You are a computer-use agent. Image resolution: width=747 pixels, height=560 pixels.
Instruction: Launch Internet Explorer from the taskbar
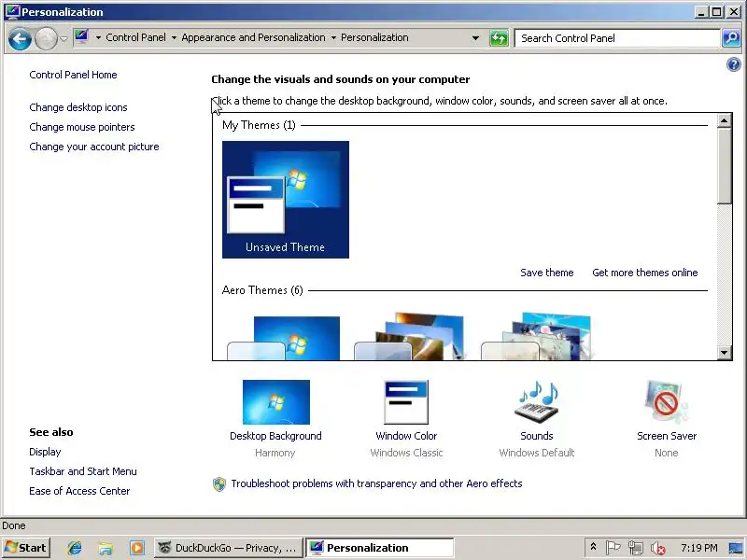pyautogui.click(x=75, y=548)
